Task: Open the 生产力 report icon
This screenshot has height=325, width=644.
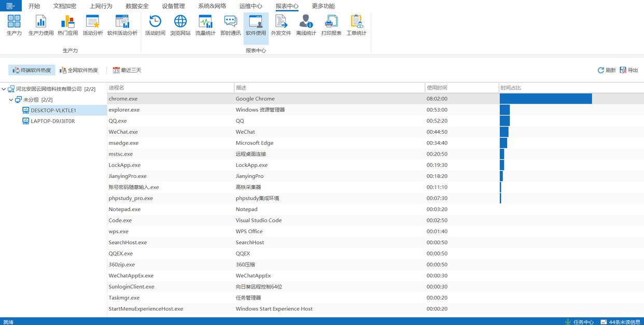Action: [x=14, y=25]
